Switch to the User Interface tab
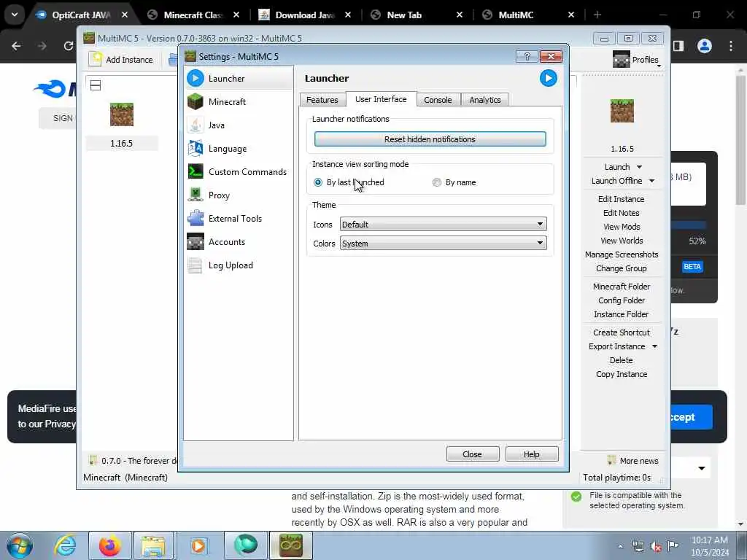Screen dimensions: 747x560 381,99
